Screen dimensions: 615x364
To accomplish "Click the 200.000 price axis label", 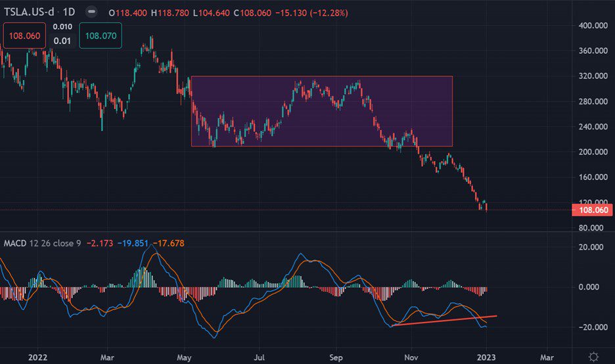I will (x=593, y=152).
